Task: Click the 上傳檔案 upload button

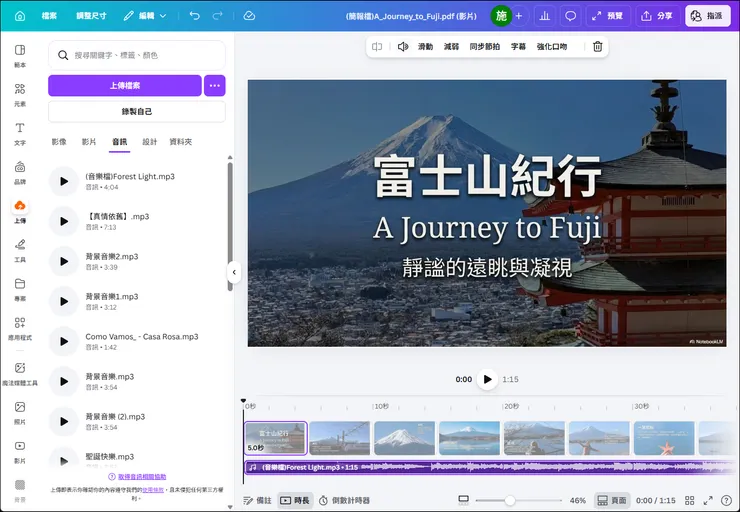Action: [x=125, y=85]
